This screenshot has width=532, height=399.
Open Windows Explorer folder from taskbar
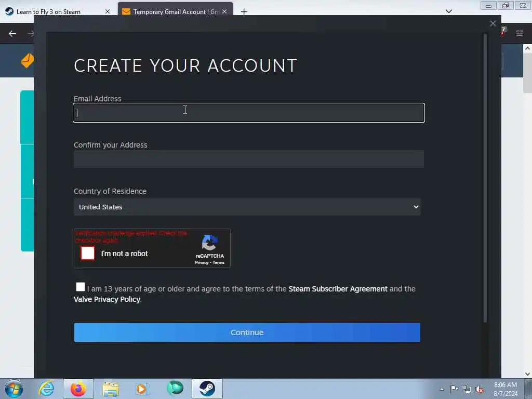(x=111, y=389)
